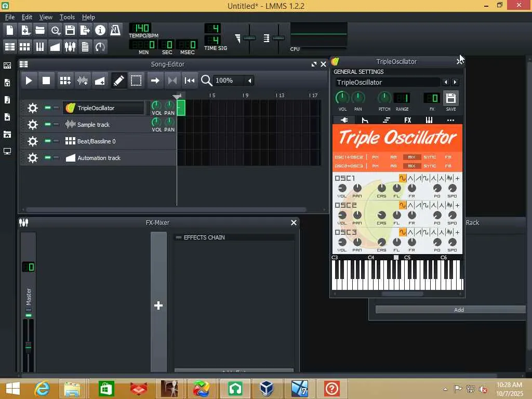The height and width of the screenshot is (399, 532).
Task: Play the song in Song-Editor
Action: click(29, 81)
